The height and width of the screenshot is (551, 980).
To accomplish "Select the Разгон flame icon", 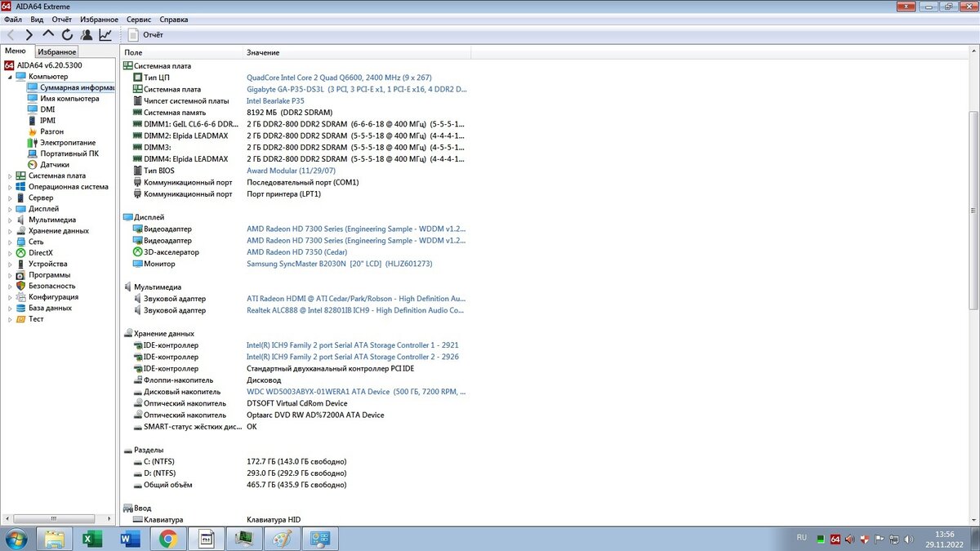I will click(x=33, y=131).
